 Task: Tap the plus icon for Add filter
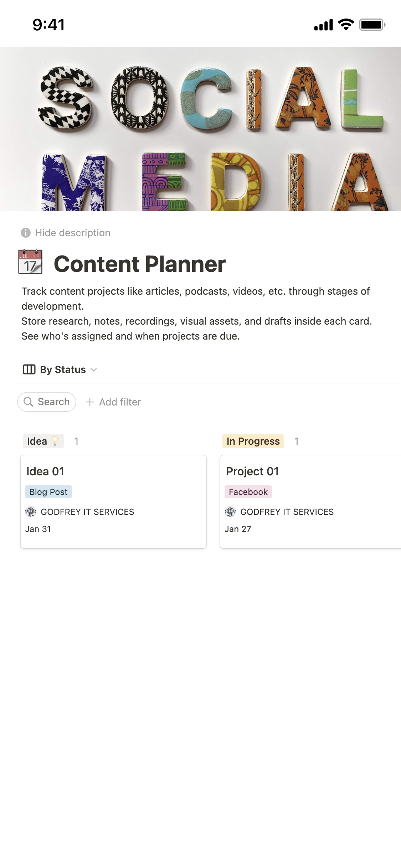pyautogui.click(x=90, y=402)
